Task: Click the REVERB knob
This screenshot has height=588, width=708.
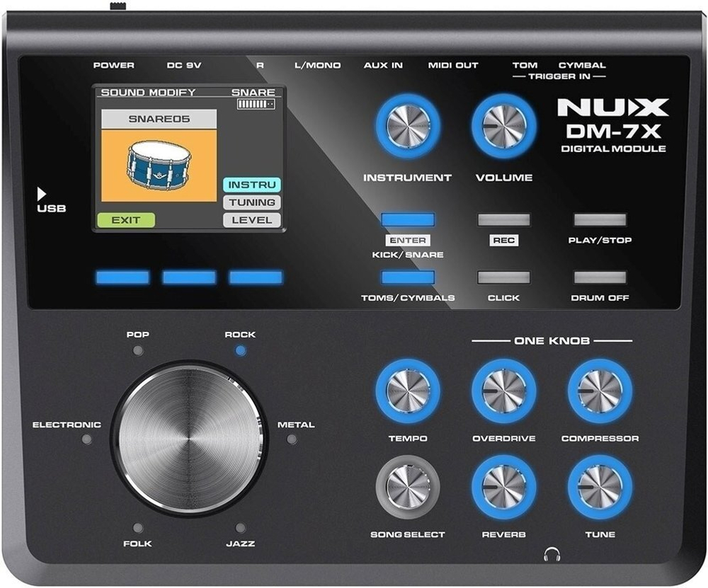Action: pos(504,487)
